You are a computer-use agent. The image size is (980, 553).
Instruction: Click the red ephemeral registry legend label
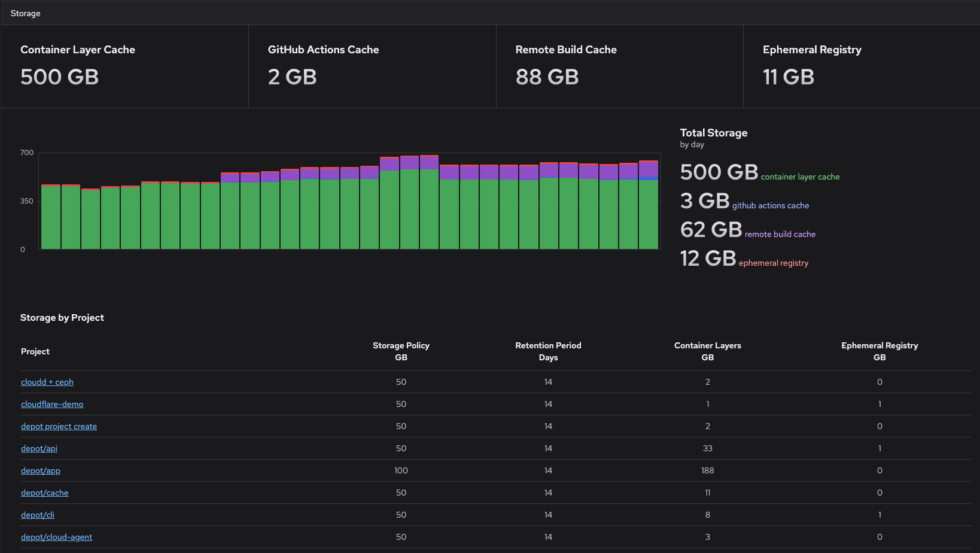[773, 263]
